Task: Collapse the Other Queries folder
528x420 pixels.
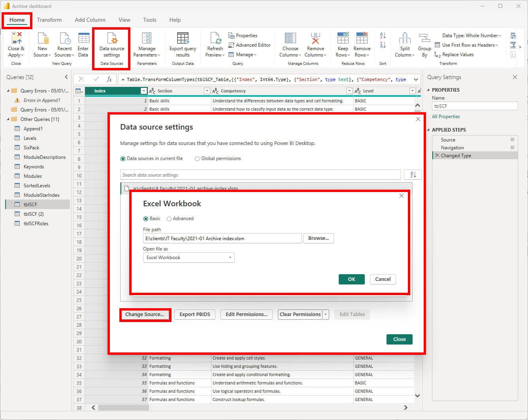Action: tap(8, 119)
